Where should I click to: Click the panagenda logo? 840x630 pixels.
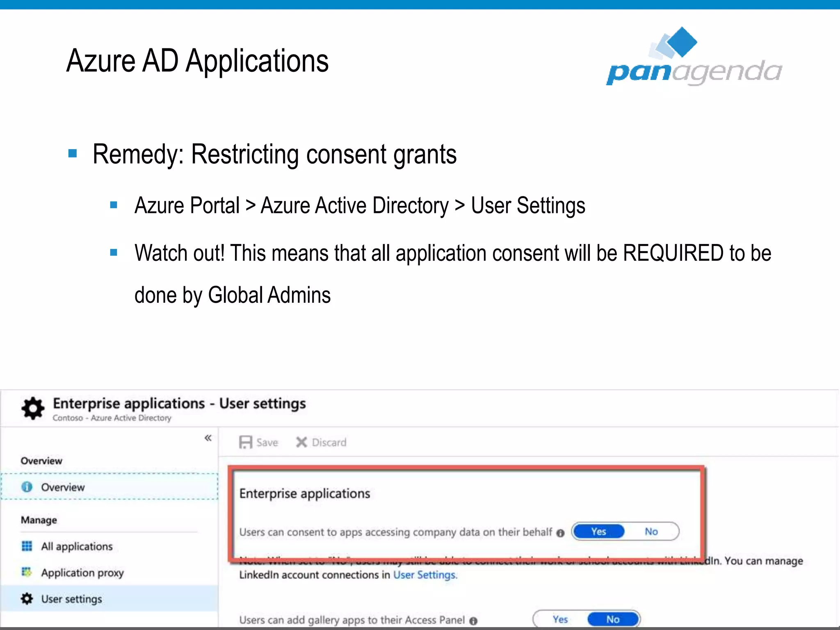pos(694,56)
